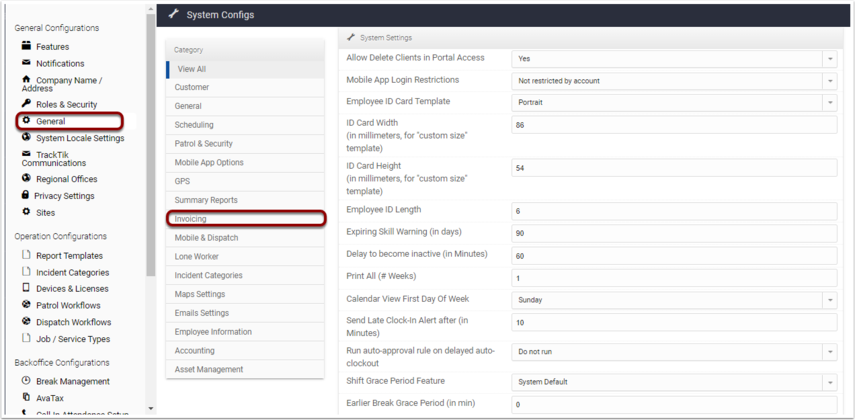This screenshot has width=855, height=420.
Task: Click the Regional Offices globe icon
Action: [x=26, y=178]
